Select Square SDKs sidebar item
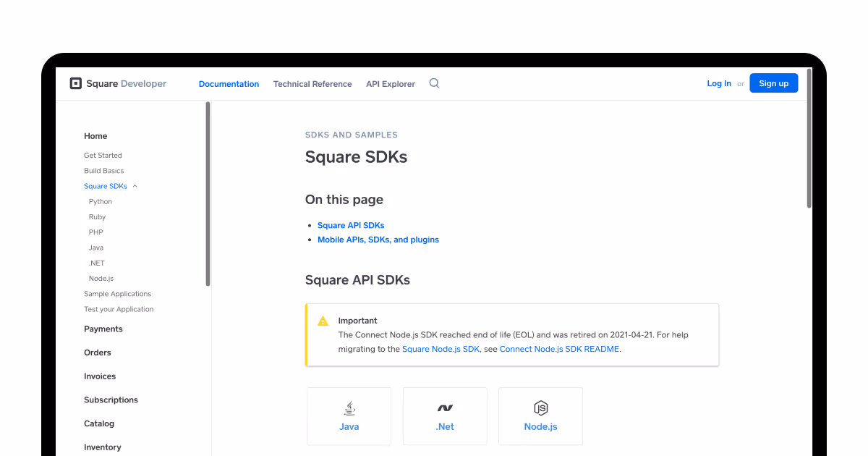This screenshot has height=456, width=868. pyautogui.click(x=106, y=186)
